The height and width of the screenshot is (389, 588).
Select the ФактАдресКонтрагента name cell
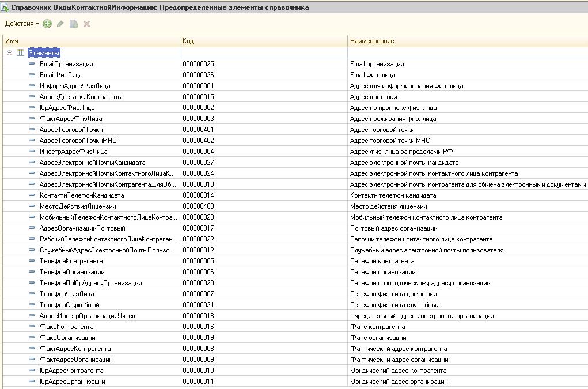pyautogui.click(x=75, y=349)
